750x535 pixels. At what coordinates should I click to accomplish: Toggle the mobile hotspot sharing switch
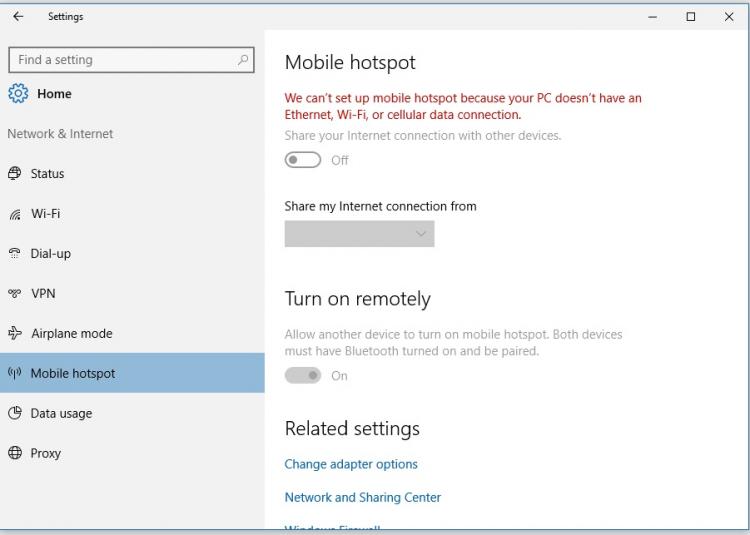(x=303, y=160)
